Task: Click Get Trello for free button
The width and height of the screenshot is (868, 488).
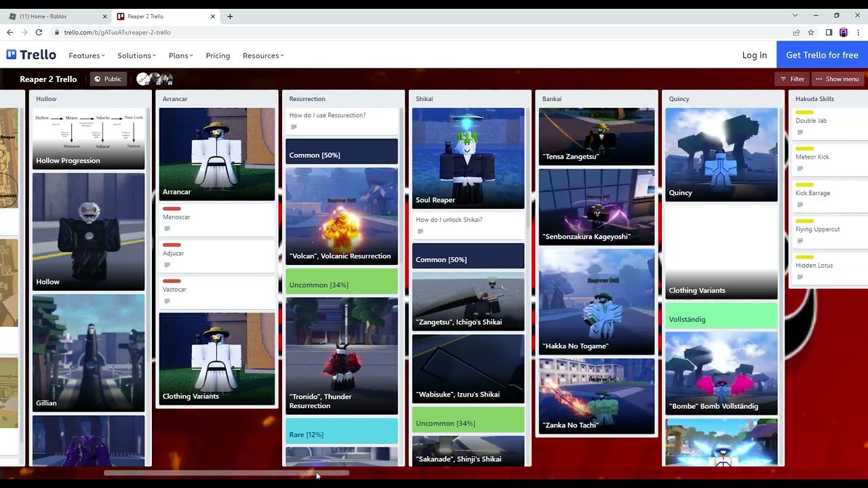Action: click(822, 55)
